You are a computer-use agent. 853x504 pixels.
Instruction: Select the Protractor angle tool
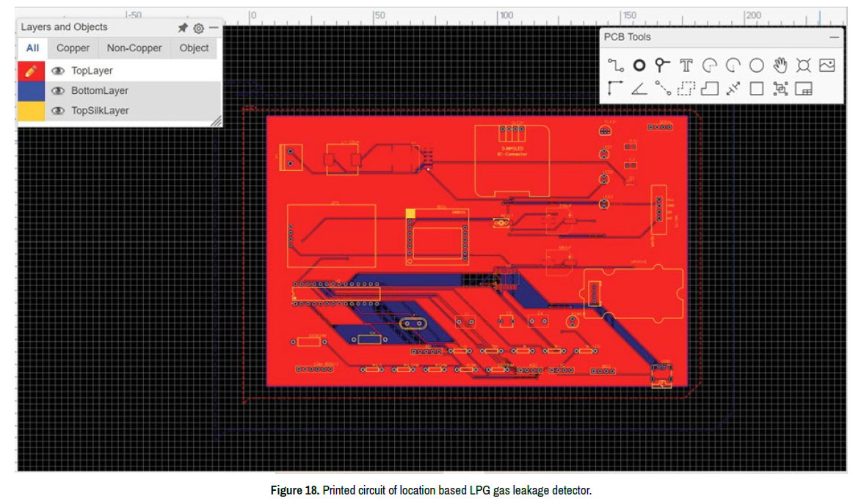[x=639, y=89]
